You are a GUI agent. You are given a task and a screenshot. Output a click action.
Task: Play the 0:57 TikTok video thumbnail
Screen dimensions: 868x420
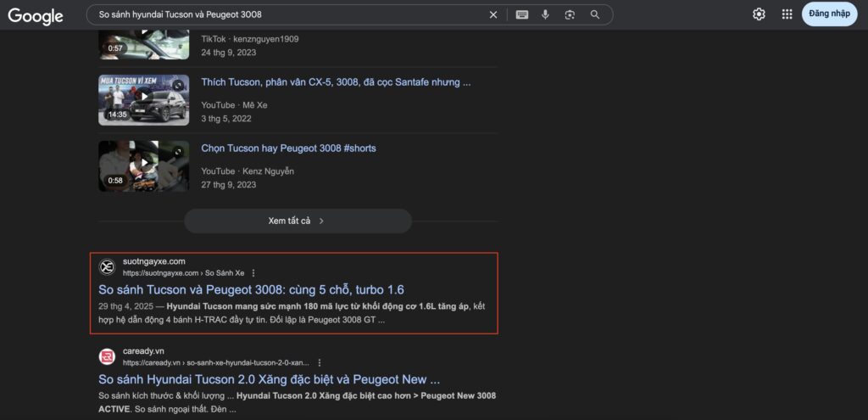coord(144,44)
